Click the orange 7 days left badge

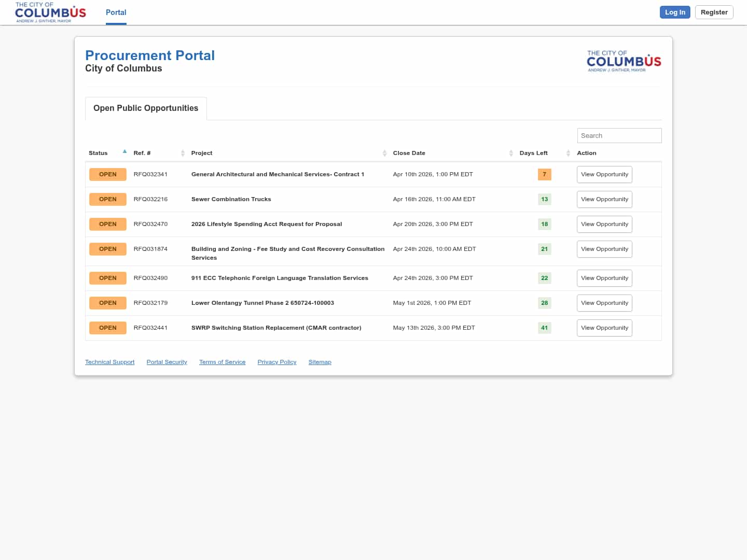click(x=544, y=174)
